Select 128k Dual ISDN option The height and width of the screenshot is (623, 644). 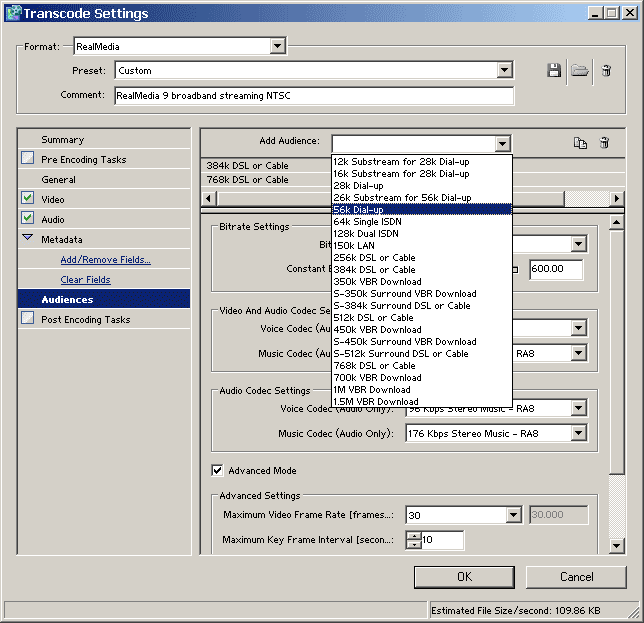[x=422, y=234]
